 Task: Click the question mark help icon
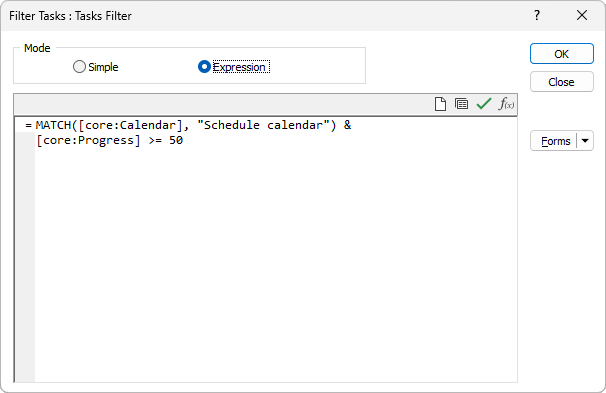coord(537,15)
